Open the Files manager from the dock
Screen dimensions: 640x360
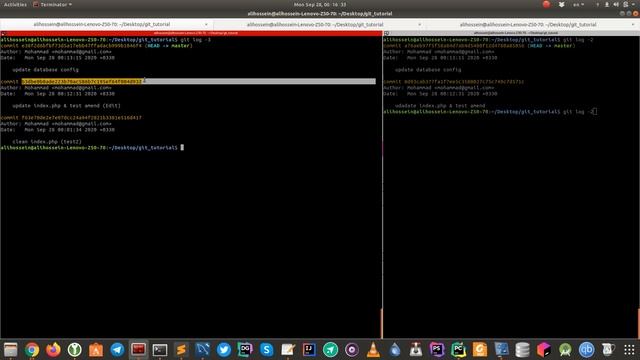coord(11,349)
